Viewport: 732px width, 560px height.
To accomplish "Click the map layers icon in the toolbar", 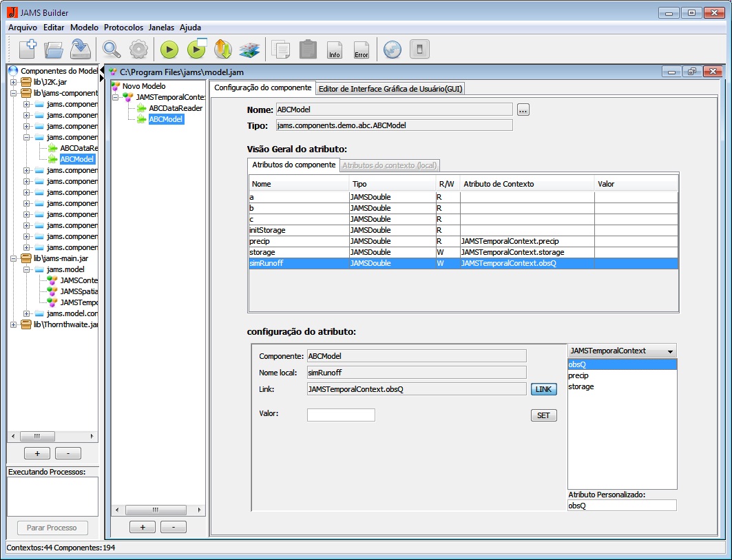I will 249,50.
